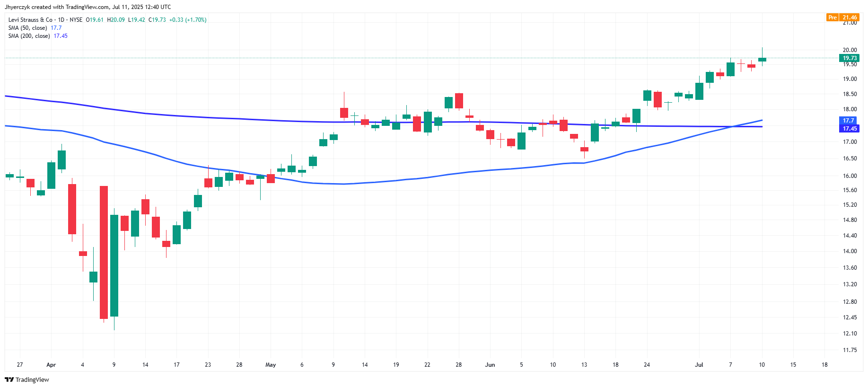
Task: Click the blue 17.7 SMA price label
Action: click(x=848, y=121)
